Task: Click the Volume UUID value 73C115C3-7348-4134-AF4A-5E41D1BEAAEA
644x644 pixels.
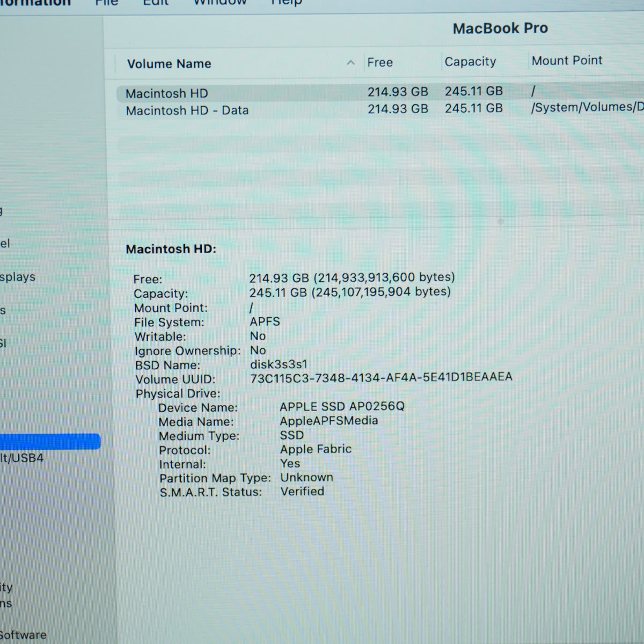Action: coord(381,377)
